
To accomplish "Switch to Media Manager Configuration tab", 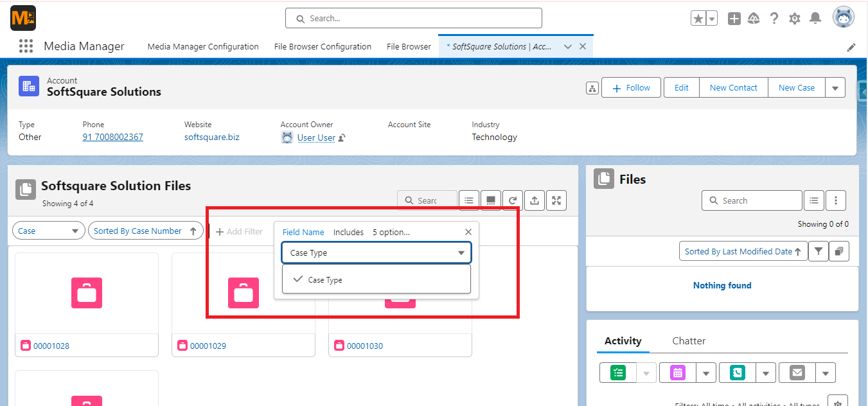I will click(x=203, y=46).
